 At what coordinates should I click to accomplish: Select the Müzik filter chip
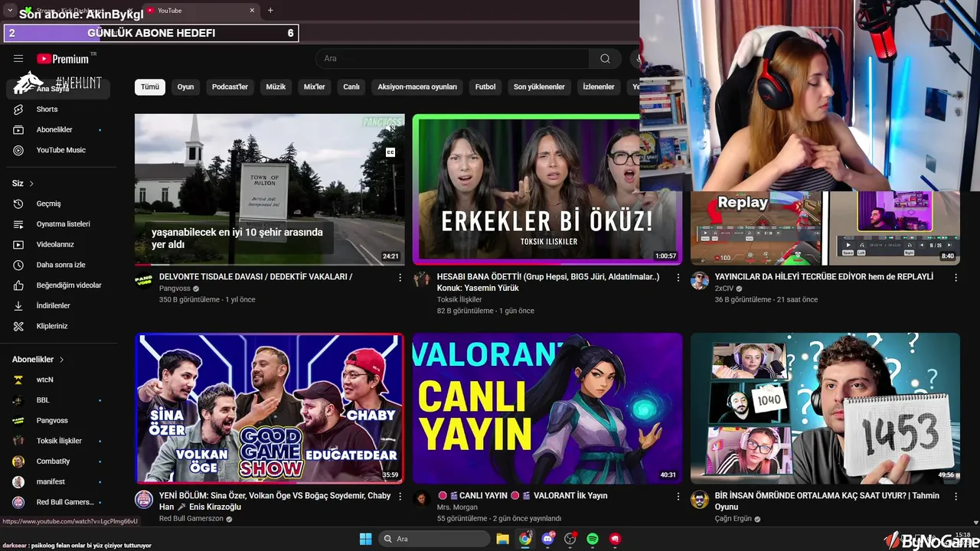tap(276, 87)
